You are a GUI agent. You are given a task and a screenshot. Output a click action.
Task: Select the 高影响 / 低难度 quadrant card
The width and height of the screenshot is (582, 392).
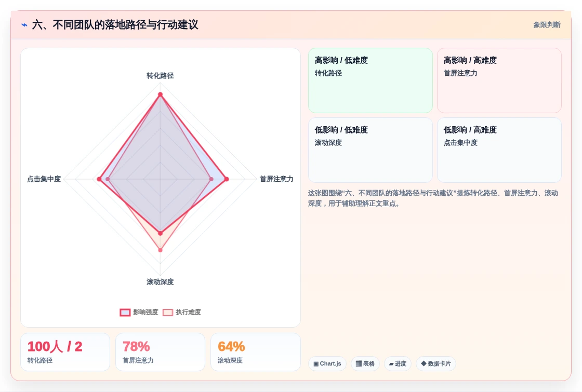click(x=371, y=80)
